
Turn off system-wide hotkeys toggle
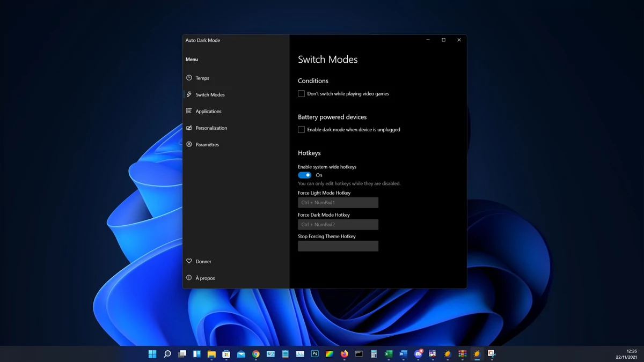tap(304, 175)
